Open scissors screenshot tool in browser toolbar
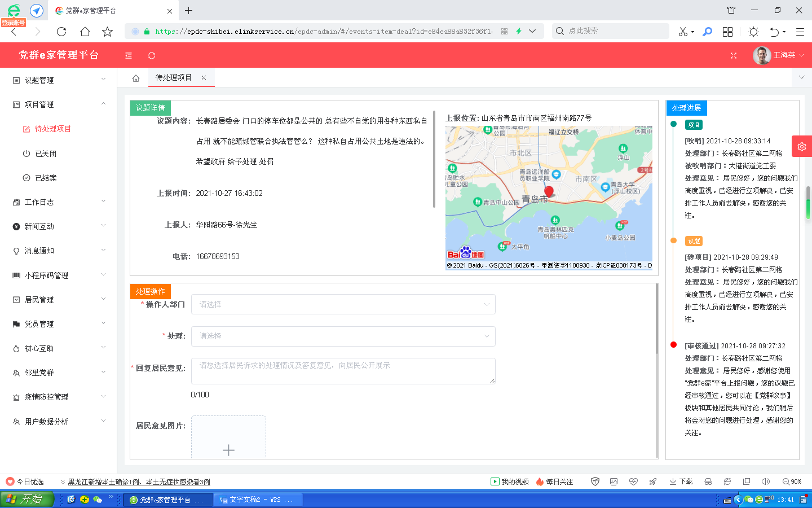The height and width of the screenshot is (508, 812). (683, 32)
